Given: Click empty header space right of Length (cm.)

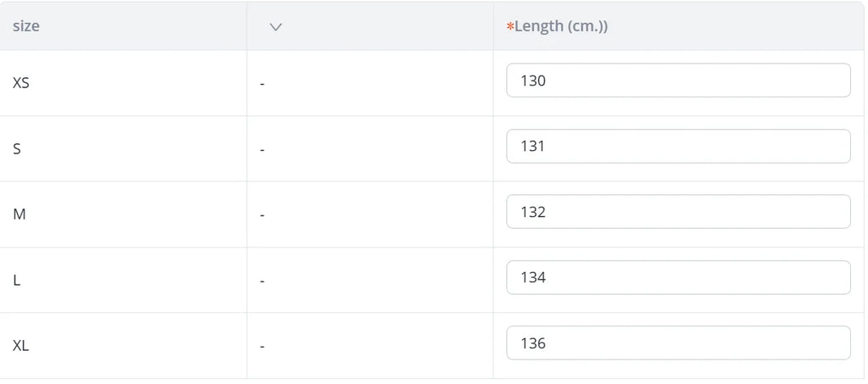Looking at the screenshot, I should click(x=737, y=26).
